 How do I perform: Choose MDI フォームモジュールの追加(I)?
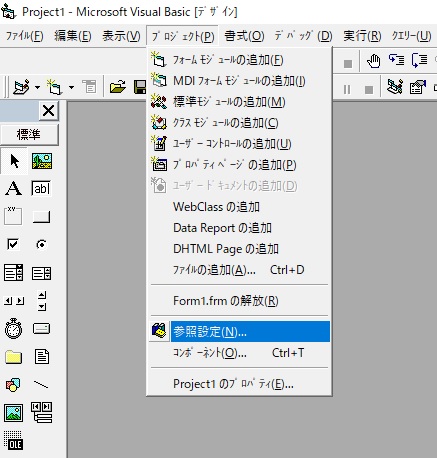coord(239,81)
